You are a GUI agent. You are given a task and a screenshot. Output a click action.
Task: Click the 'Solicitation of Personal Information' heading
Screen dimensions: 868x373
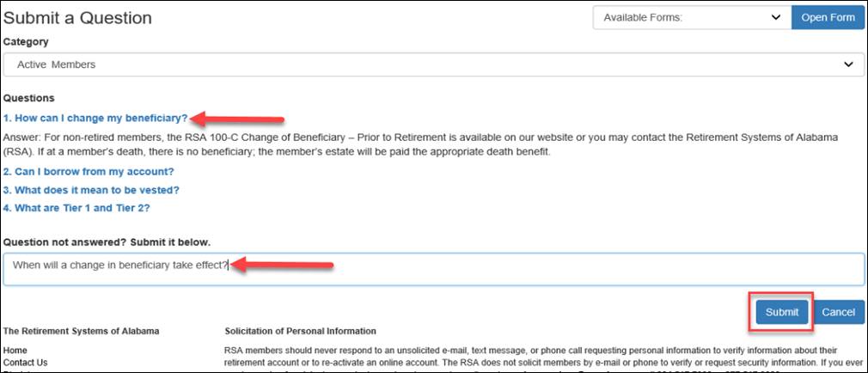tap(301, 331)
